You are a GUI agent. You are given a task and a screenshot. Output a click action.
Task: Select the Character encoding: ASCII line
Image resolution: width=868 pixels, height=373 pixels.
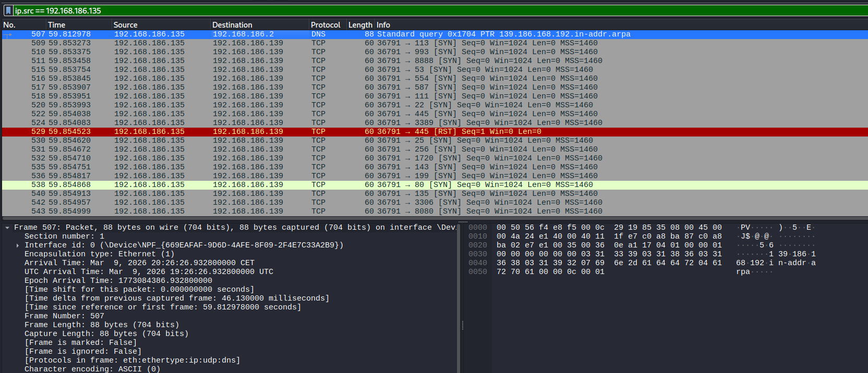pos(92,369)
